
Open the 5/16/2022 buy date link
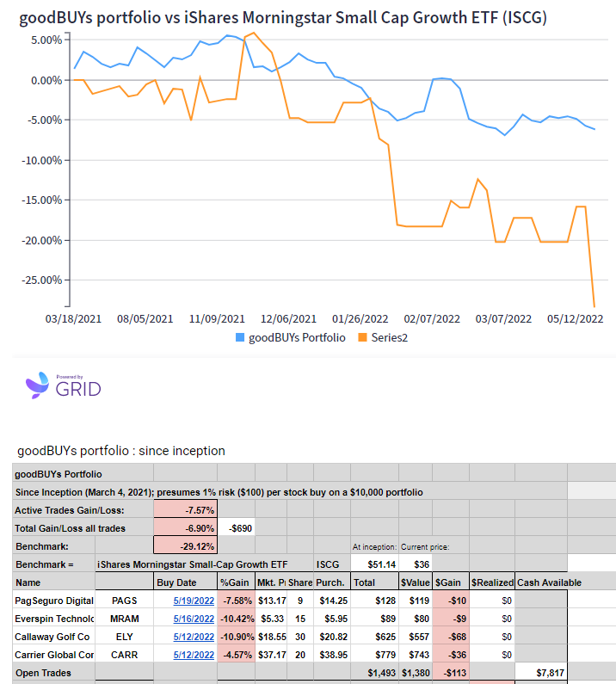click(194, 619)
